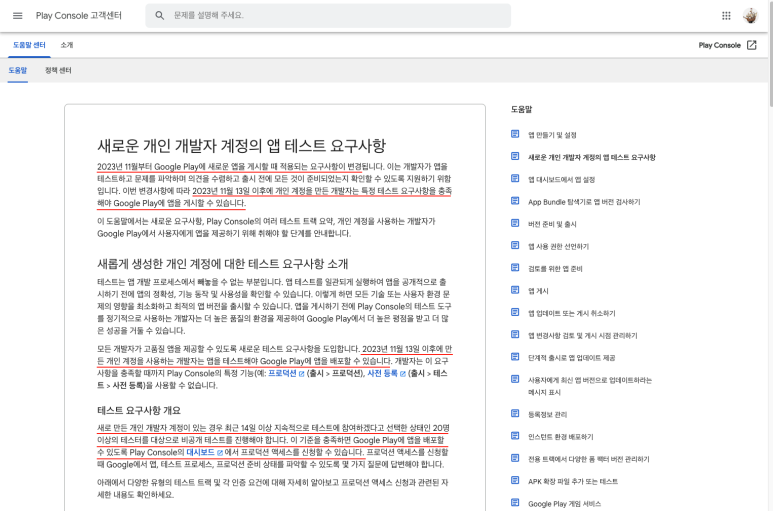Click the 문제를 설명해 주세요 search field
The image size is (773, 511).
point(328,16)
